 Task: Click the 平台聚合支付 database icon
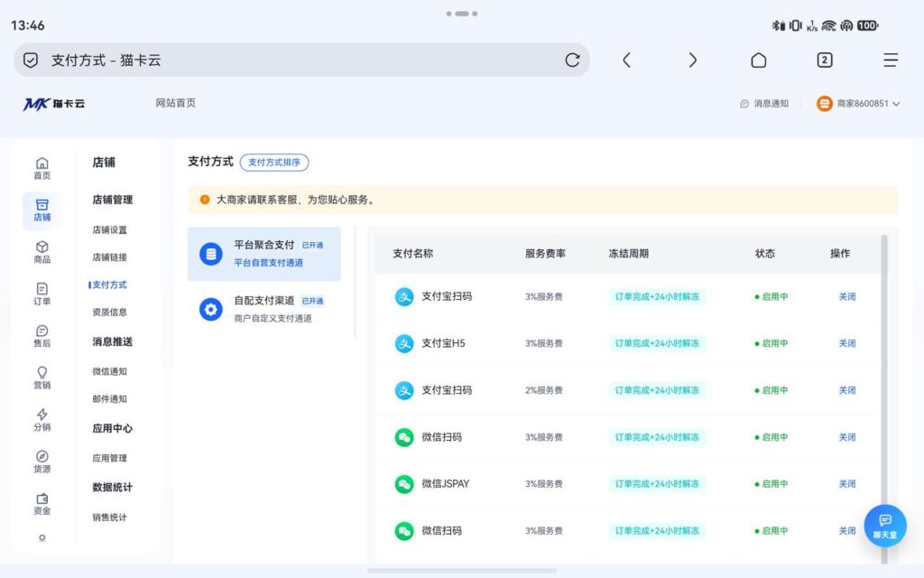211,254
